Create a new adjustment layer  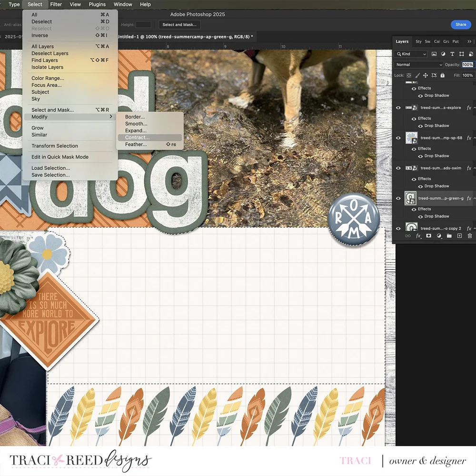pos(438,236)
